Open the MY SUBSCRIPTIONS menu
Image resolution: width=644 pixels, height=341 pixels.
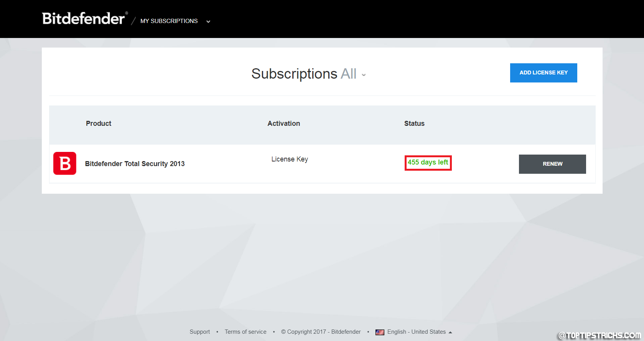tap(169, 21)
